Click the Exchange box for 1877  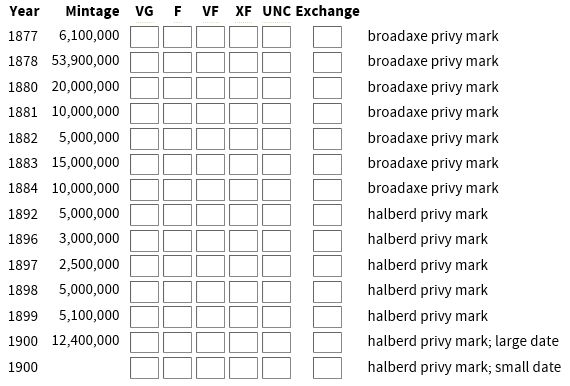327,37
